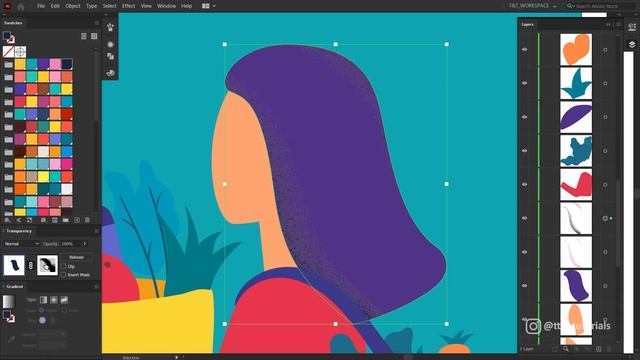Hide the purple hair shape layer

[x=524, y=286]
